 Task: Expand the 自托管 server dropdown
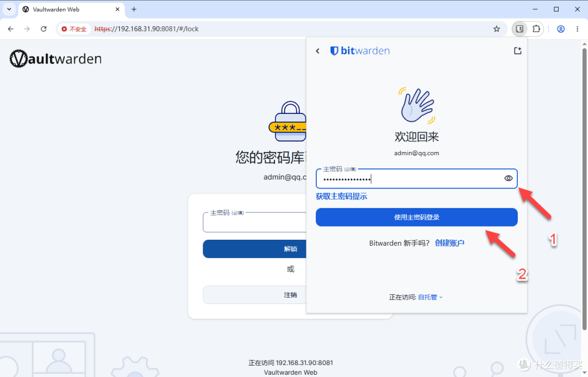tap(430, 297)
